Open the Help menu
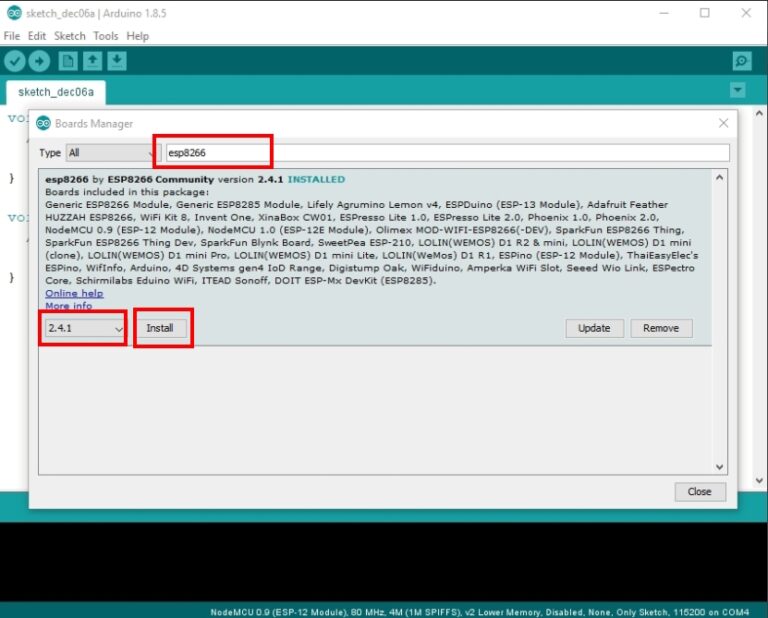 pos(138,36)
